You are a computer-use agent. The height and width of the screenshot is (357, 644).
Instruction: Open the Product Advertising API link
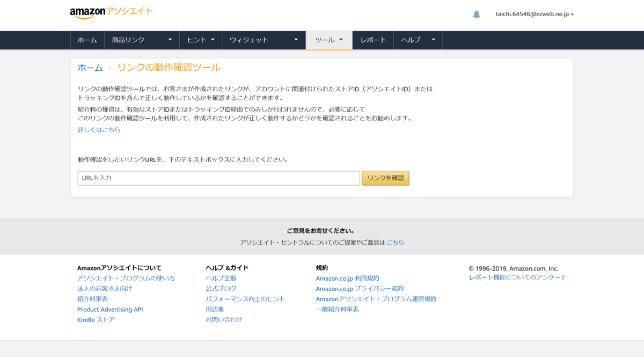click(110, 309)
